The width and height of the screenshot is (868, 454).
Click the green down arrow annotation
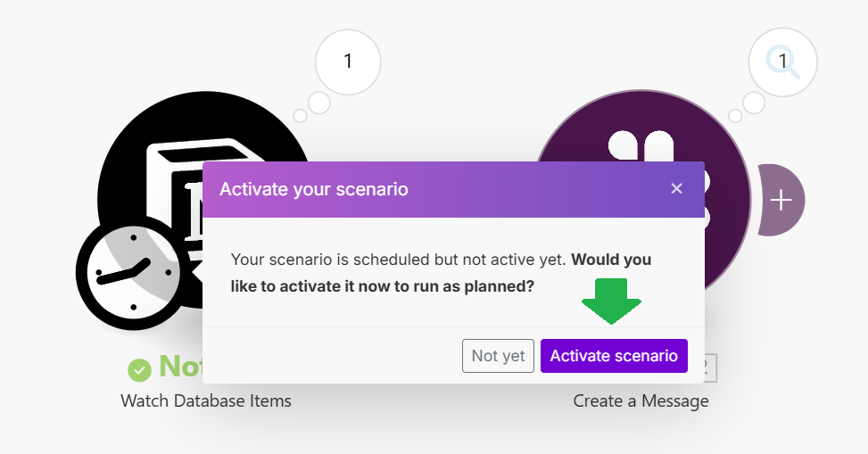[x=612, y=301]
